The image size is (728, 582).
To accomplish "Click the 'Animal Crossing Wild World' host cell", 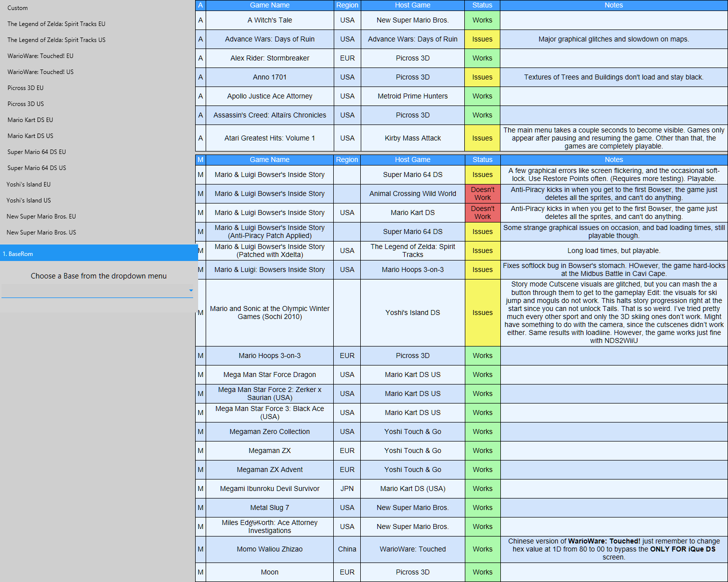I will point(413,194).
